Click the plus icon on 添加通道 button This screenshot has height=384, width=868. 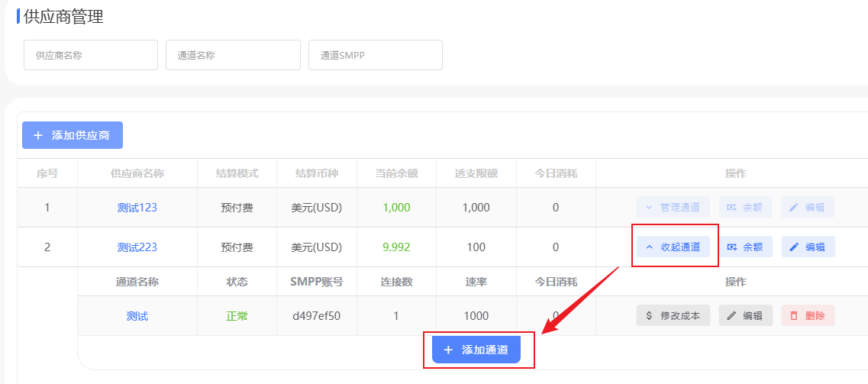(448, 350)
